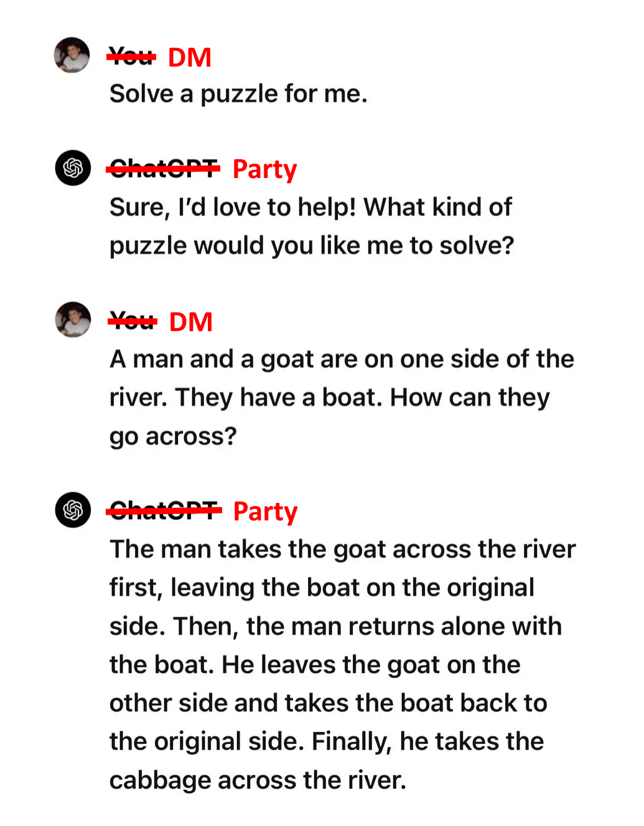Screen dimensions: 644x826
Task: Click the text 'go across?' in the question
Action: click(x=173, y=436)
